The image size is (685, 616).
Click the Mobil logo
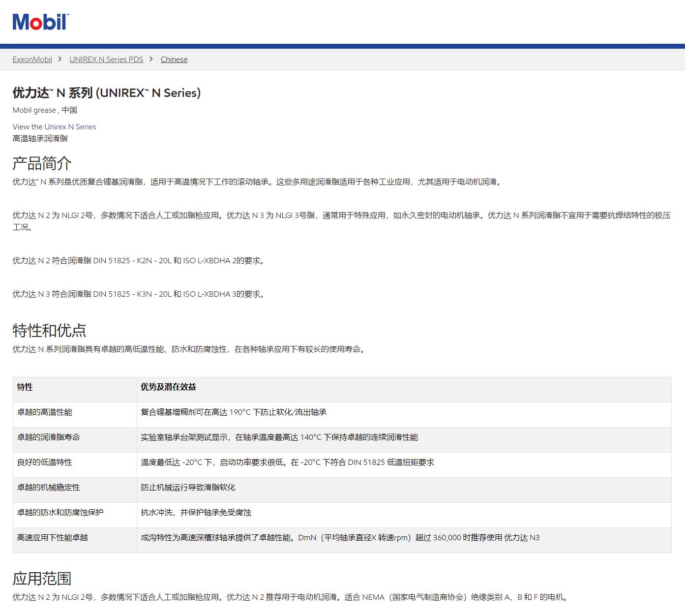tap(41, 22)
